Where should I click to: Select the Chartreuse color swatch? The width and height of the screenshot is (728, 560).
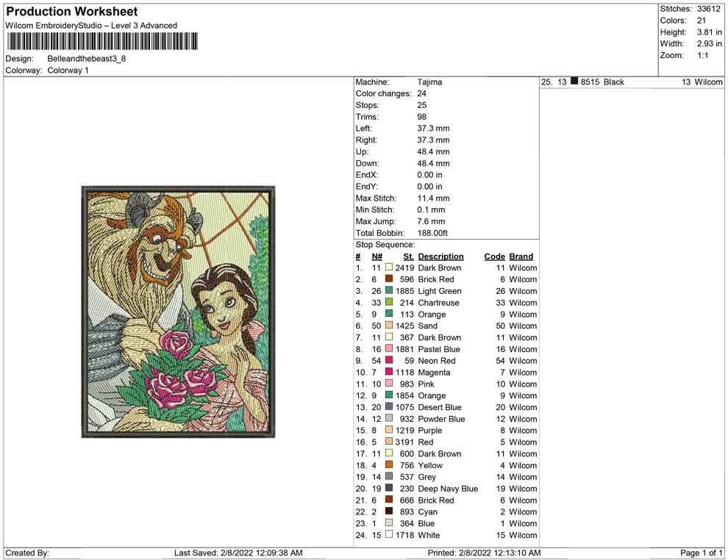point(389,302)
